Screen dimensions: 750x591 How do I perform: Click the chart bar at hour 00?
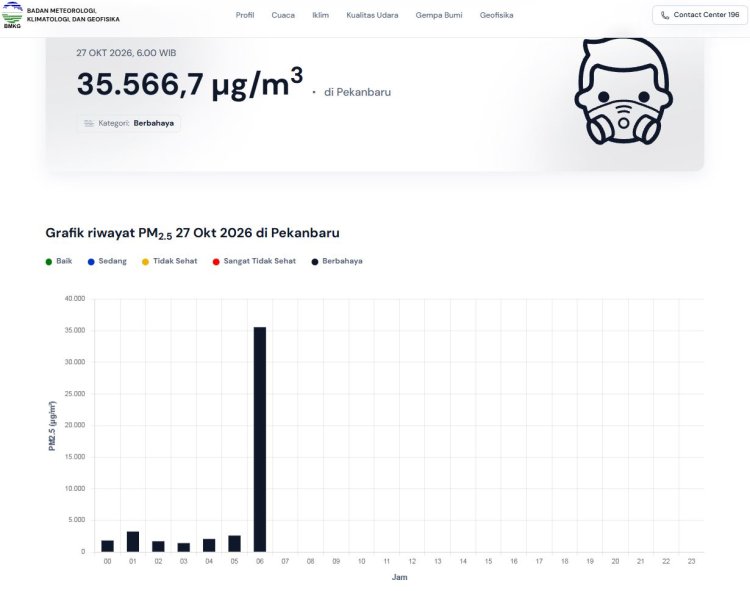click(x=108, y=546)
